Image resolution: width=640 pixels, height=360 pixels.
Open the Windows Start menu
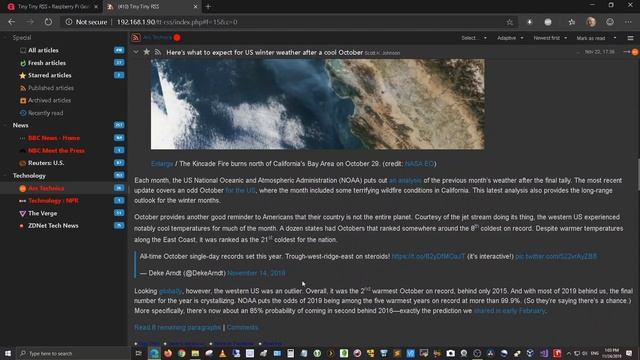pos(7,353)
